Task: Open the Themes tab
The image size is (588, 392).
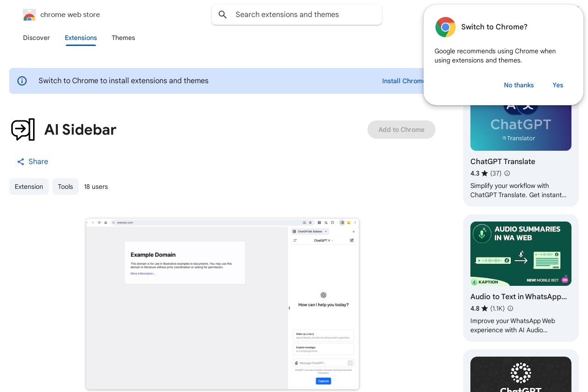Action: (x=123, y=38)
